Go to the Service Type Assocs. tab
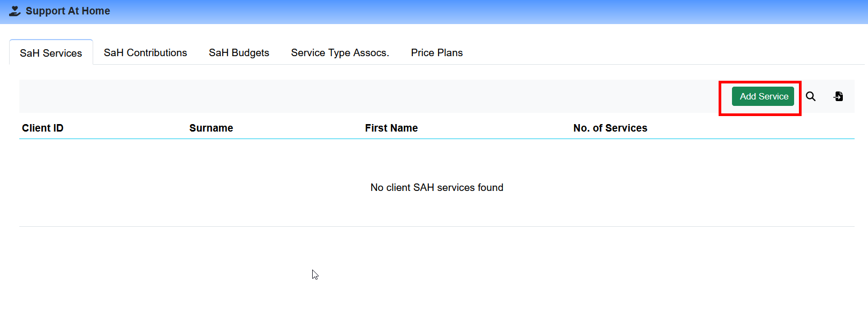The width and height of the screenshot is (868, 330). pos(339,52)
